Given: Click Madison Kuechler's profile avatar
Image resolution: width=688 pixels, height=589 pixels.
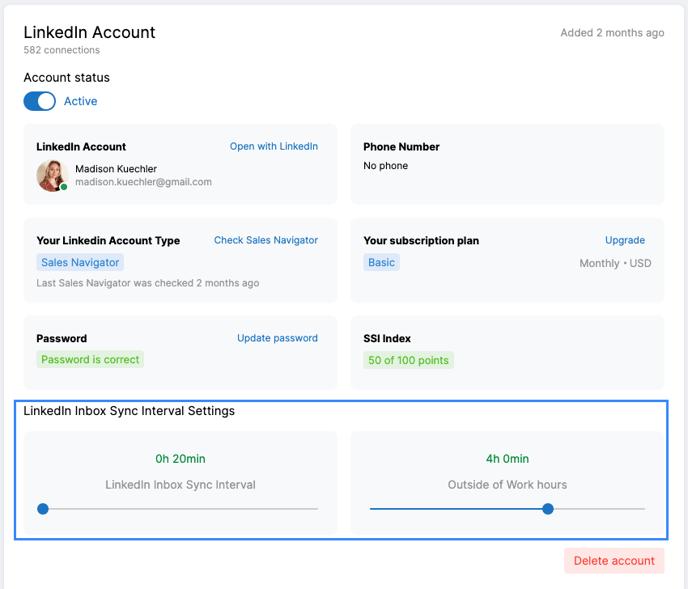Looking at the screenshot, I should [x=52, y=176].
